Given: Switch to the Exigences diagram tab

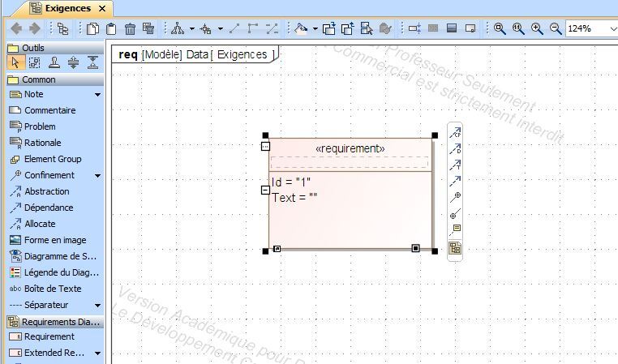Looking at the screenshot, I should tap(68, 8).
